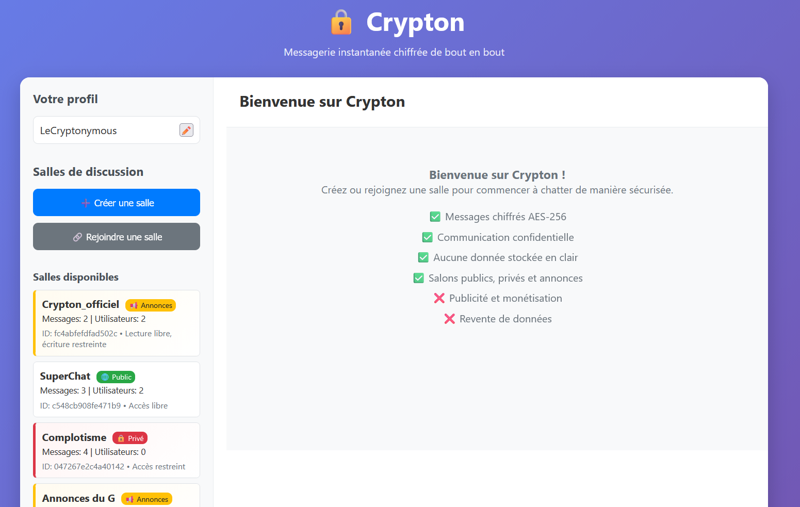This screenshot has height=507, width=800.
Task: Click the padlock logo beside Crypton
Action: click(341, 22)
